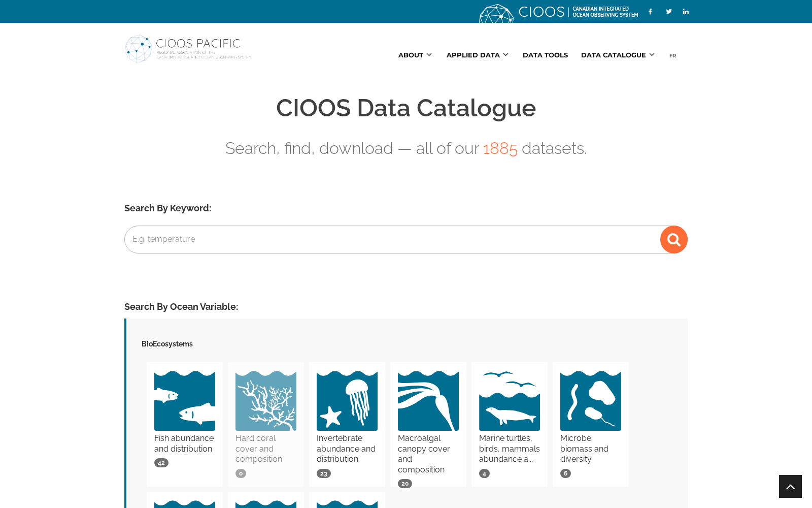Image resolution: width=812 pixels, height=508 pixels.
Task: Switch language to FR
Action: point(672,56)
